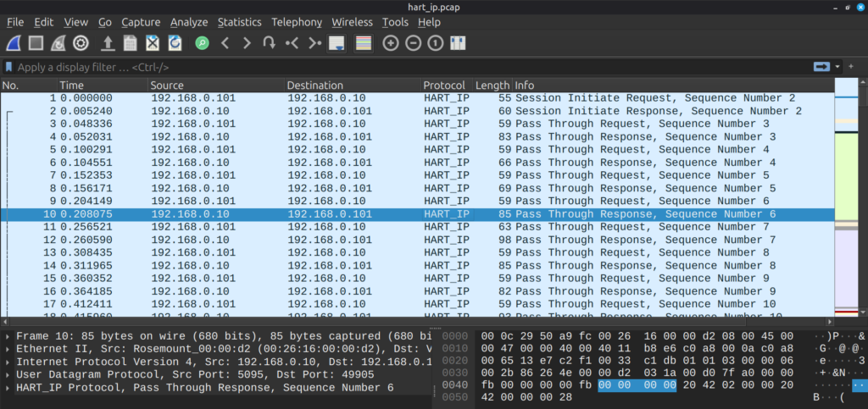The image size is (868, 409).
Task: Close this capture file
Action: (153, 43)
